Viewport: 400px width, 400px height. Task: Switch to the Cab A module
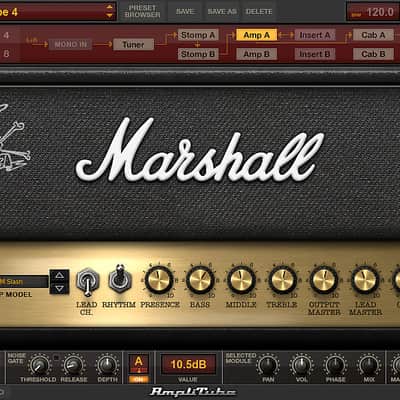point(373,35)
